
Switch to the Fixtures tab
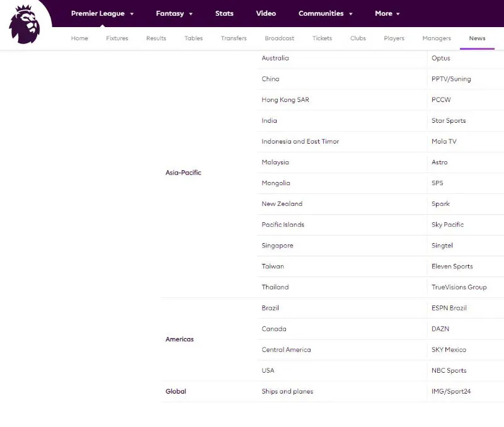pos(117,38)
